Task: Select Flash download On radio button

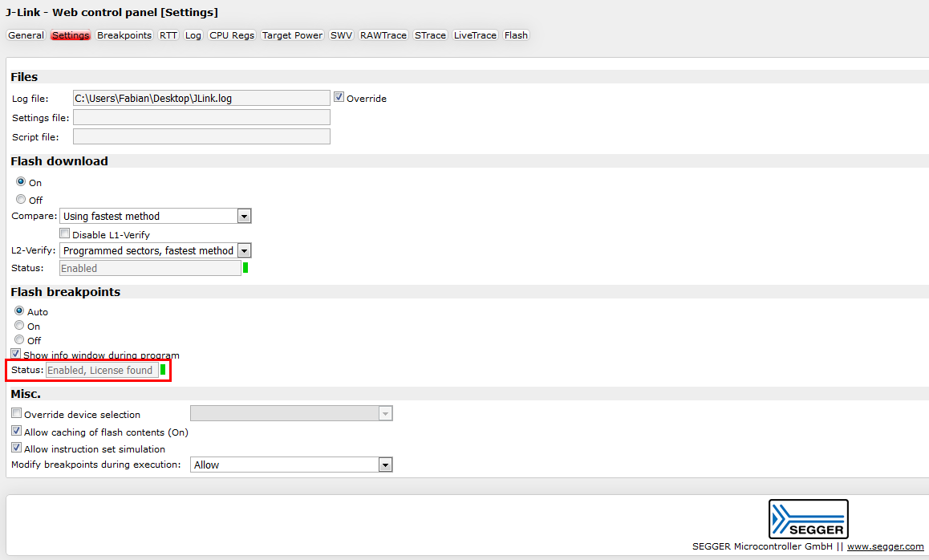Action: (21, 181)
